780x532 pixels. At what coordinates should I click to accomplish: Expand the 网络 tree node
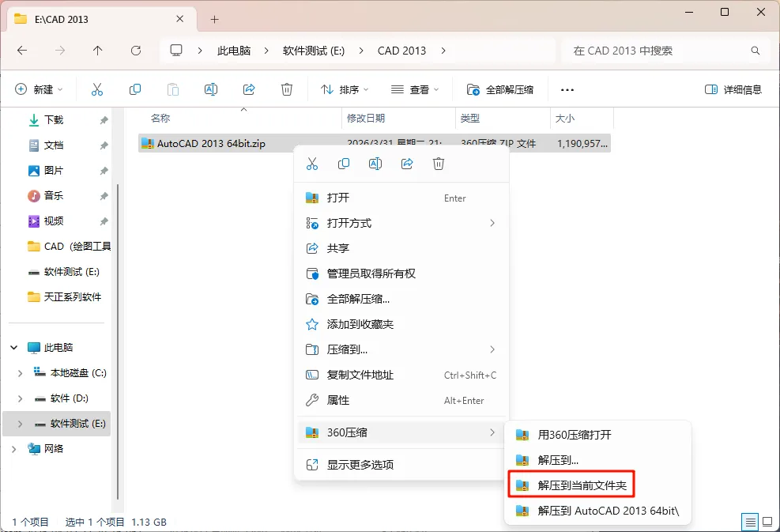[x=14, y=449]
